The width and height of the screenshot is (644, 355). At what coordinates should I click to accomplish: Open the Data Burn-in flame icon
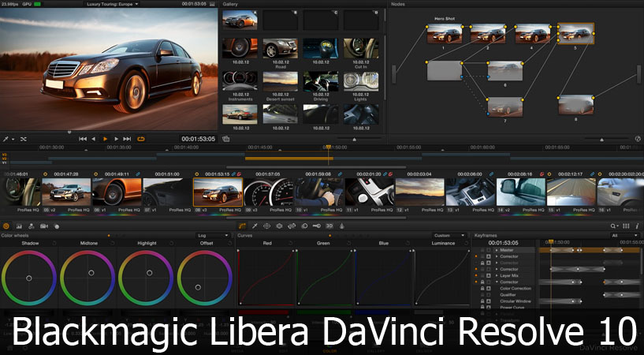pyautogui.click(x=342, y=226)
